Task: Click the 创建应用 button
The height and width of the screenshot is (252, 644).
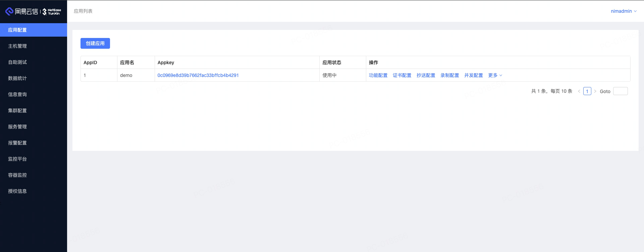Action: [95, 43]
